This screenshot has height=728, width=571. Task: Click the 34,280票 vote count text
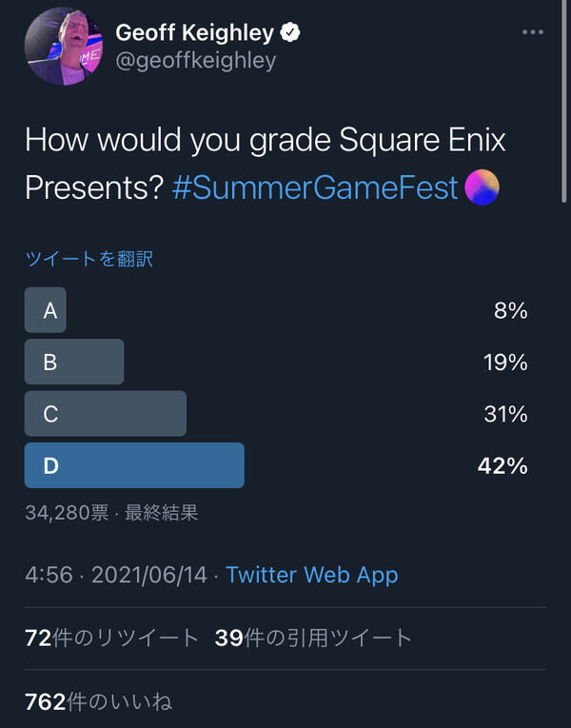(x=67, y=513)
